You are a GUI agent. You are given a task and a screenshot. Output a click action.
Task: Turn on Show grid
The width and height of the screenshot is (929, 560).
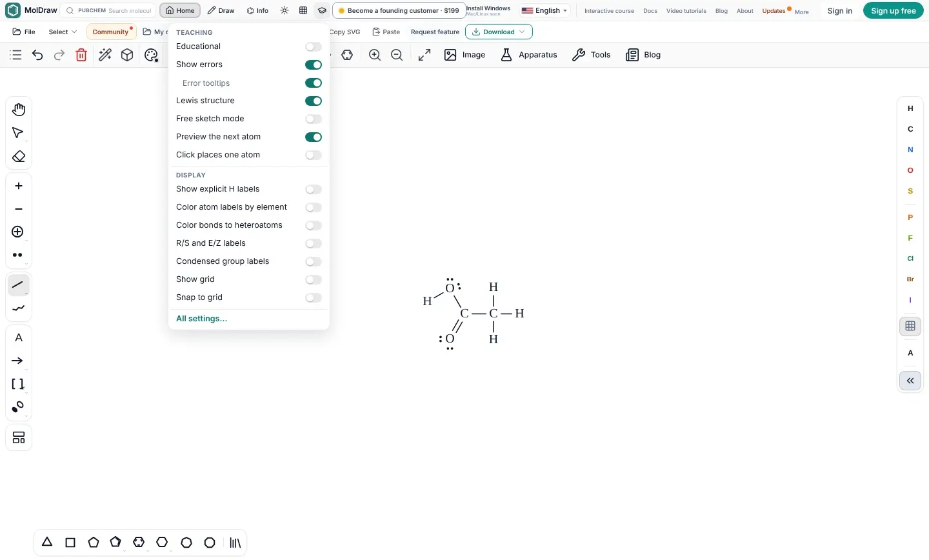(314, 279)
